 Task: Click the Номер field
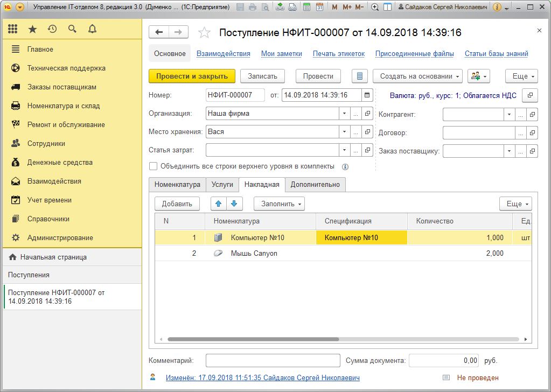(235, 95)
